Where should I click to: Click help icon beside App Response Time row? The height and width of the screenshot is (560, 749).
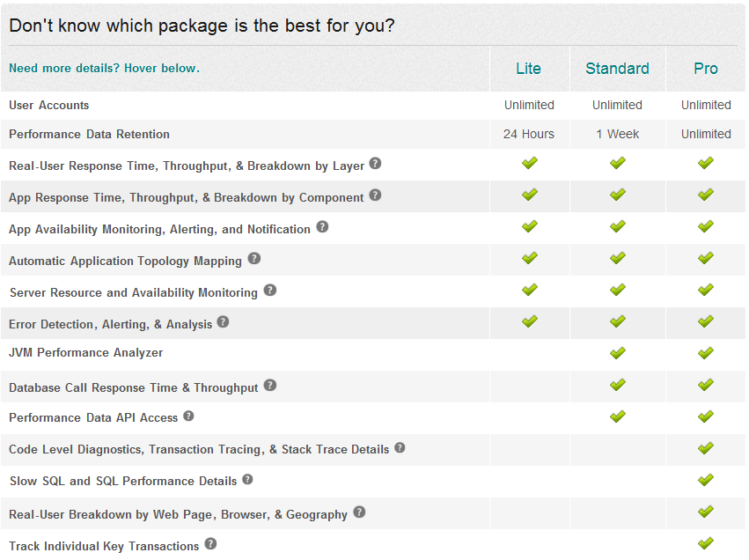click(376, 195)
